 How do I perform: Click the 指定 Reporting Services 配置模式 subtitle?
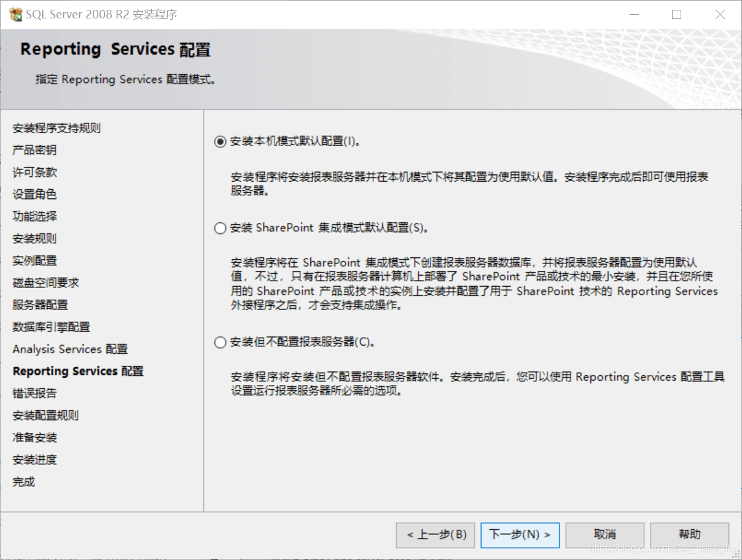(x=125, y=80)
